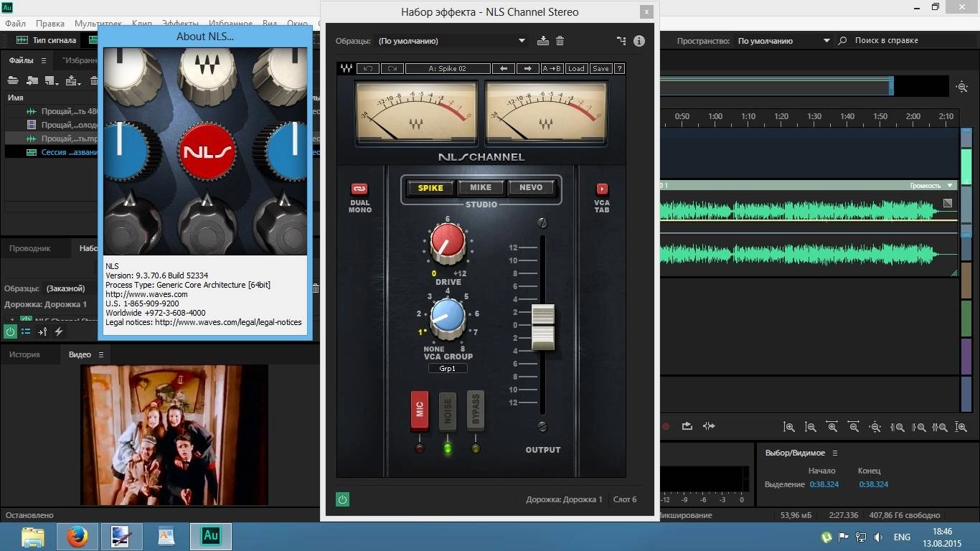Toggle the Dual Mono link button
Image resolution: width=980 pixels, height=551 pixels.
[359, 189]
